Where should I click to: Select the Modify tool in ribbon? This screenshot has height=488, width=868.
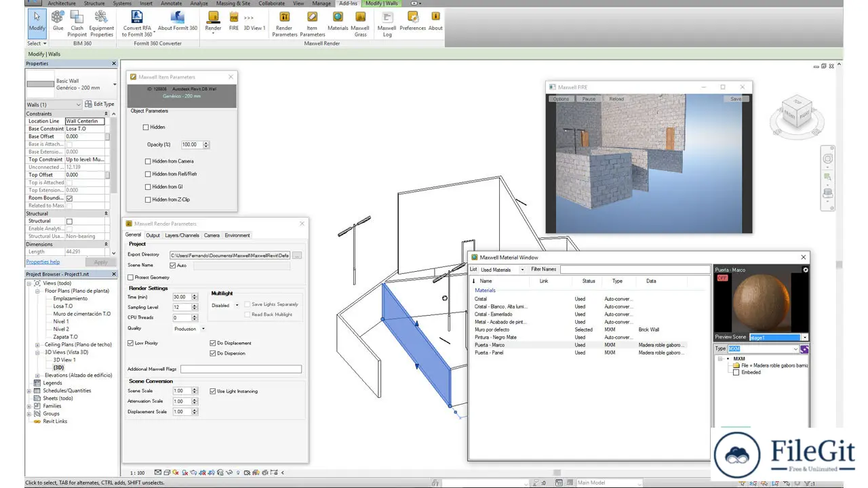click(37, 22)
